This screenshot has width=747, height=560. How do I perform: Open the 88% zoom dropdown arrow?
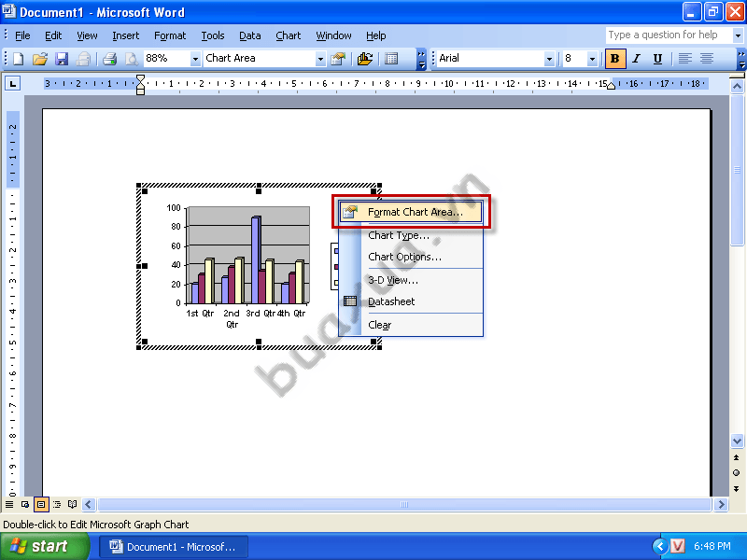click(195, 59)
